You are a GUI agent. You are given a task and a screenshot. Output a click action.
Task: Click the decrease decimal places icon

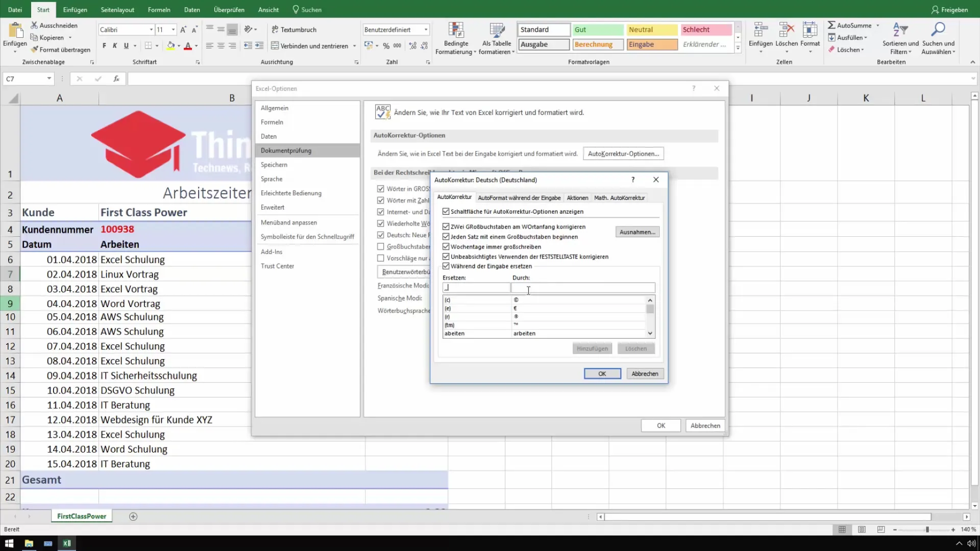coord(424,46)
